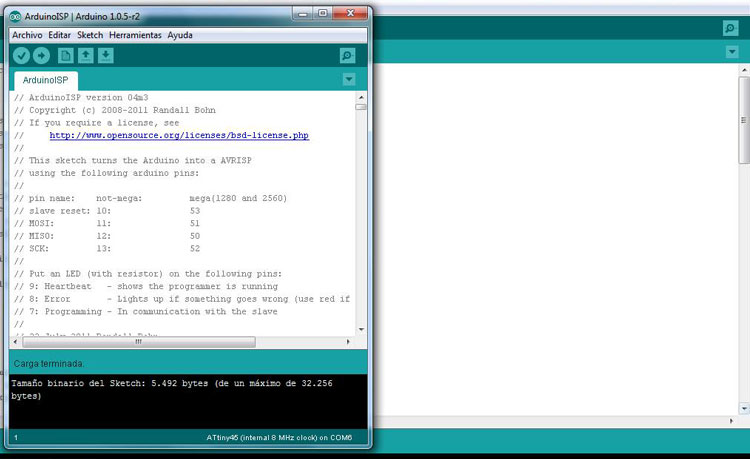750x459 pixels.
Task: Click the 'Carga terminada.' status message
Action: [x=49, y=364]
